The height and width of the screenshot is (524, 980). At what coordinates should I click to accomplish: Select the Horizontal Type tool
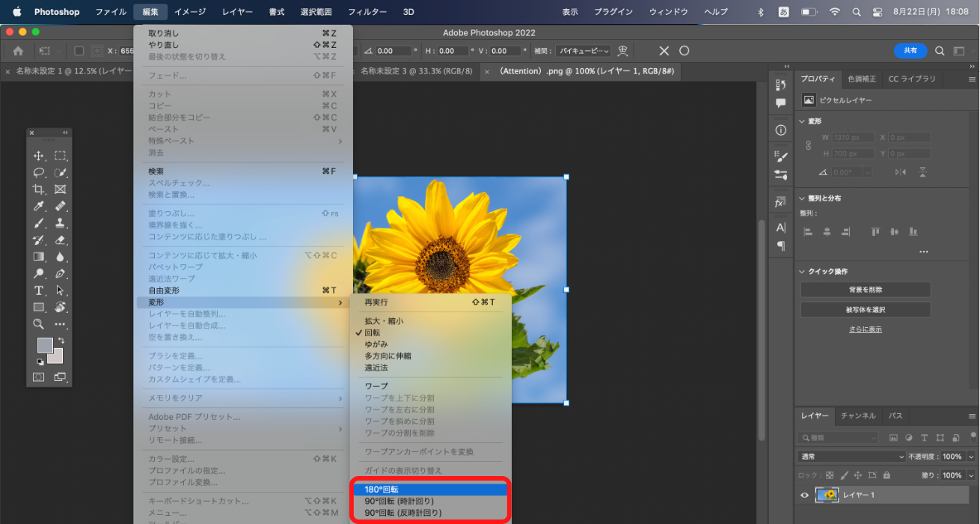point(39,290)
